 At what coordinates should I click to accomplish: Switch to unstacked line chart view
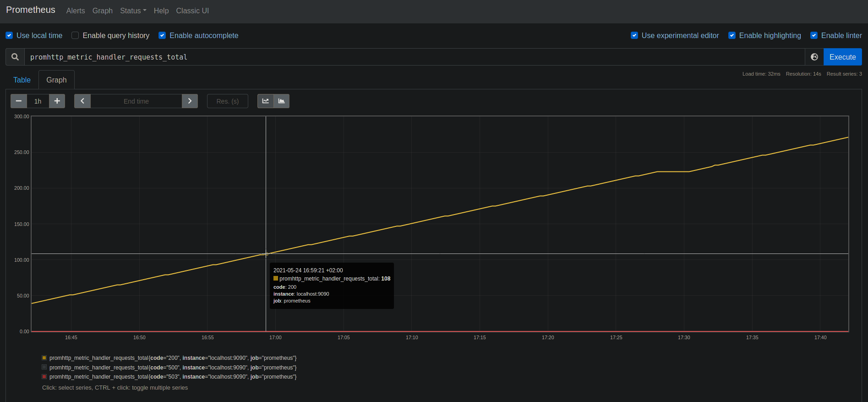(x=266, y=101)
